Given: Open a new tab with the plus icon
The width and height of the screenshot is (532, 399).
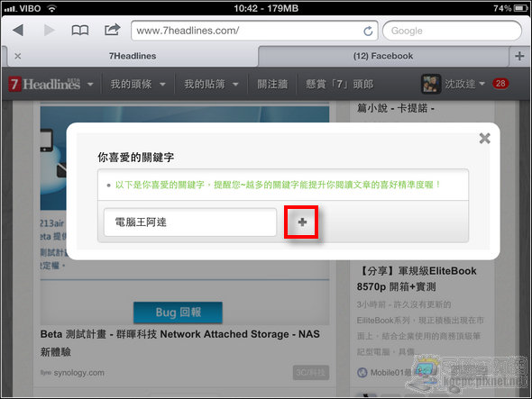Looking at the screenshot, I should tap(519, 56).
